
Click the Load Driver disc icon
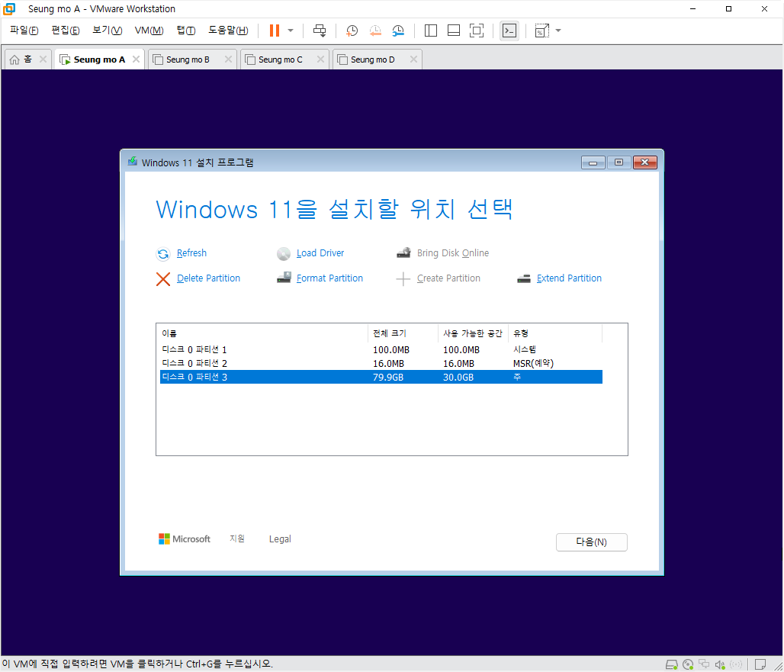click(x=284, y=254)
